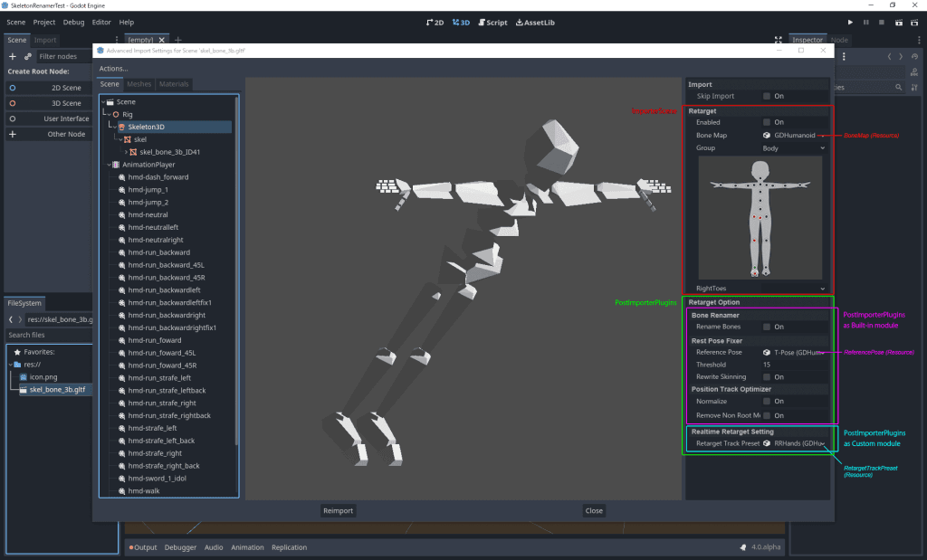927x560 pixels.
Task: Toggle distraction-free mode icon
Action: coord(779,40)
